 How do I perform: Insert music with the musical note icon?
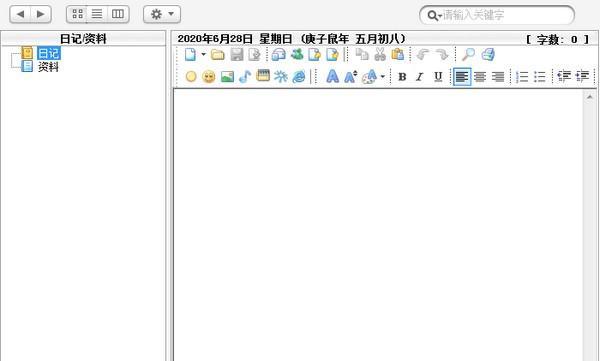coord(245,77)
